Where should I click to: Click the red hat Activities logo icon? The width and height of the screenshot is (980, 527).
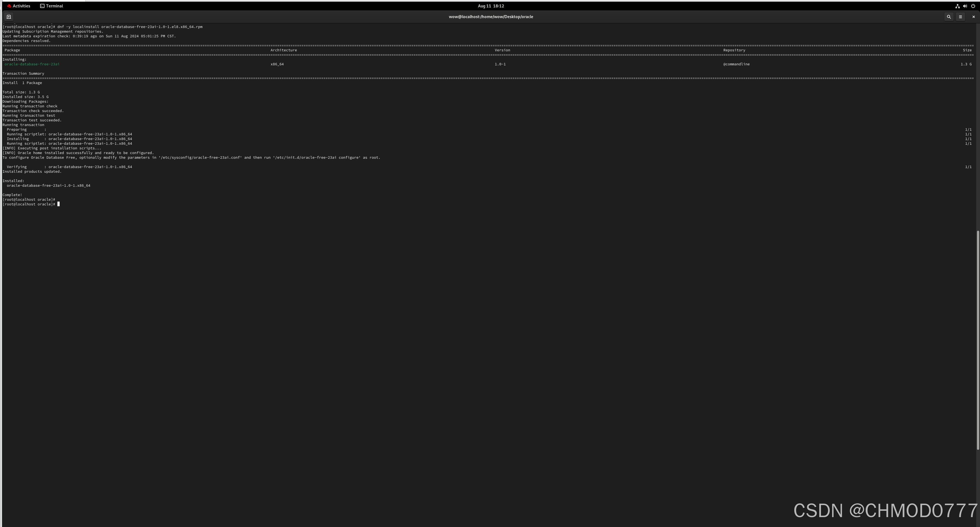[9, 6]
